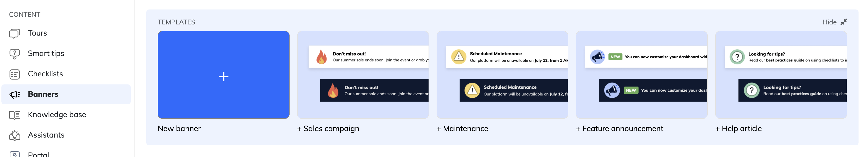Click the Smart tips question-bubble icon
The image size is (868, 157).
coord(14,54)
